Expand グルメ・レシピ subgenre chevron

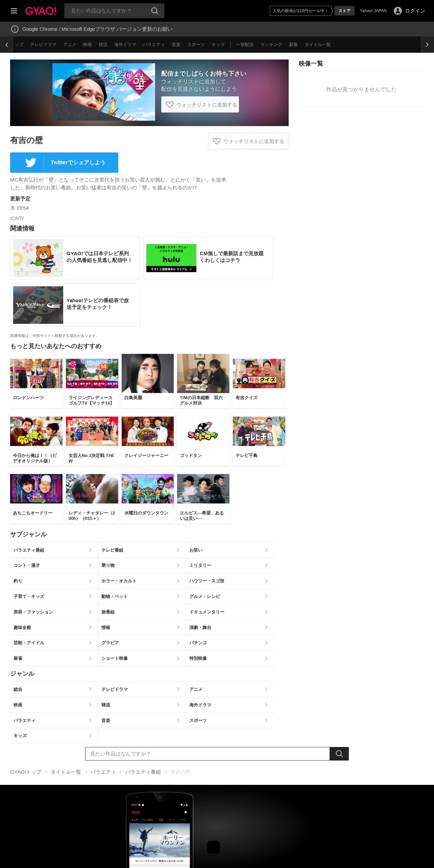266,597
